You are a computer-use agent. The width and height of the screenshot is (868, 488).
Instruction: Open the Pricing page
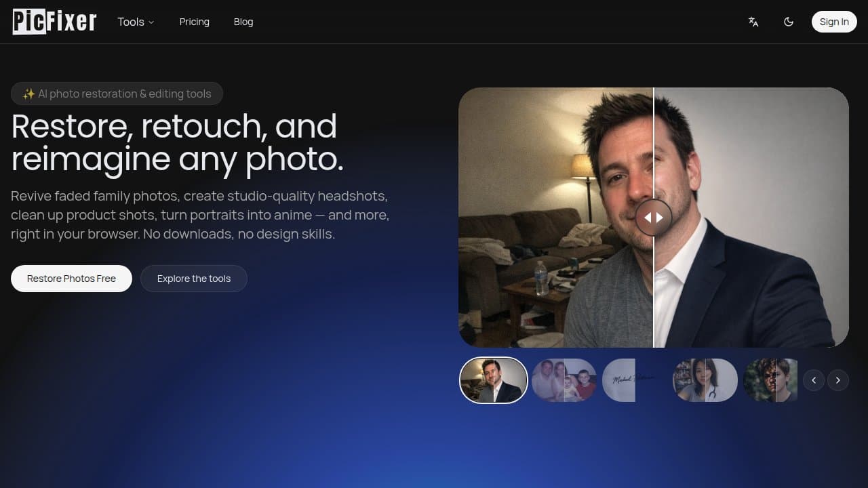click(x=195, y=22)
